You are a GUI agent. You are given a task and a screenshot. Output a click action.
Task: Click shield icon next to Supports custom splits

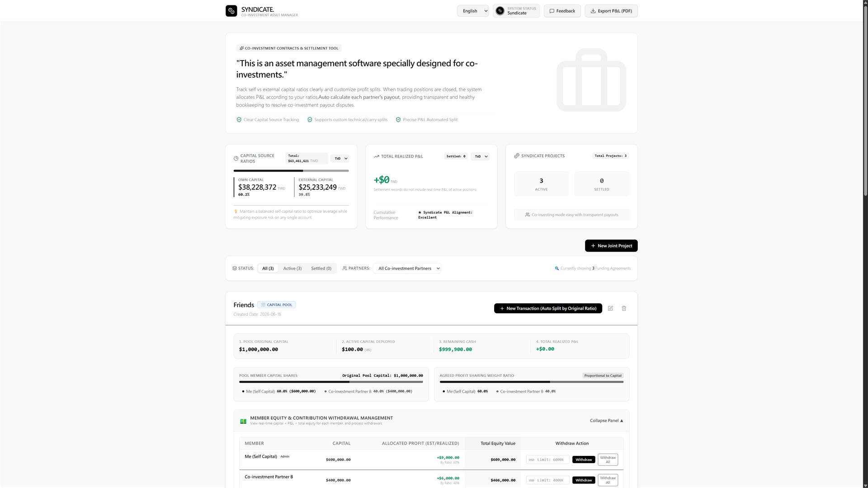(x=310, y=120)
